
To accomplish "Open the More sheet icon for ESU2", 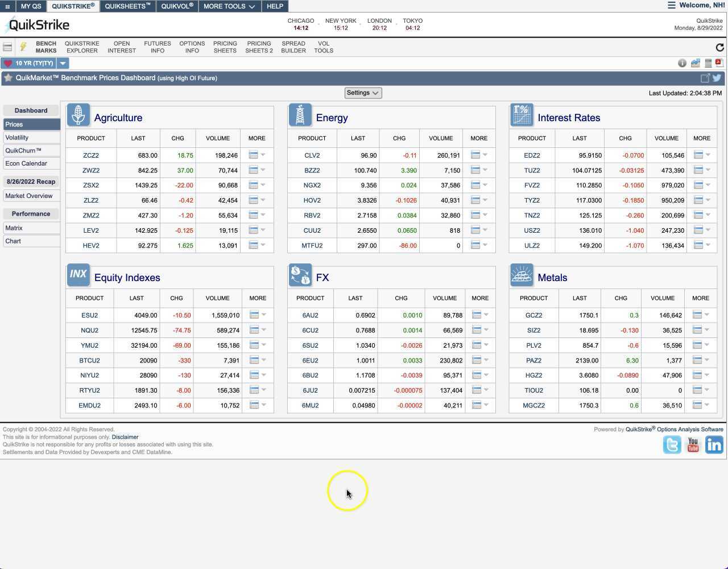I will coord(254,315).
